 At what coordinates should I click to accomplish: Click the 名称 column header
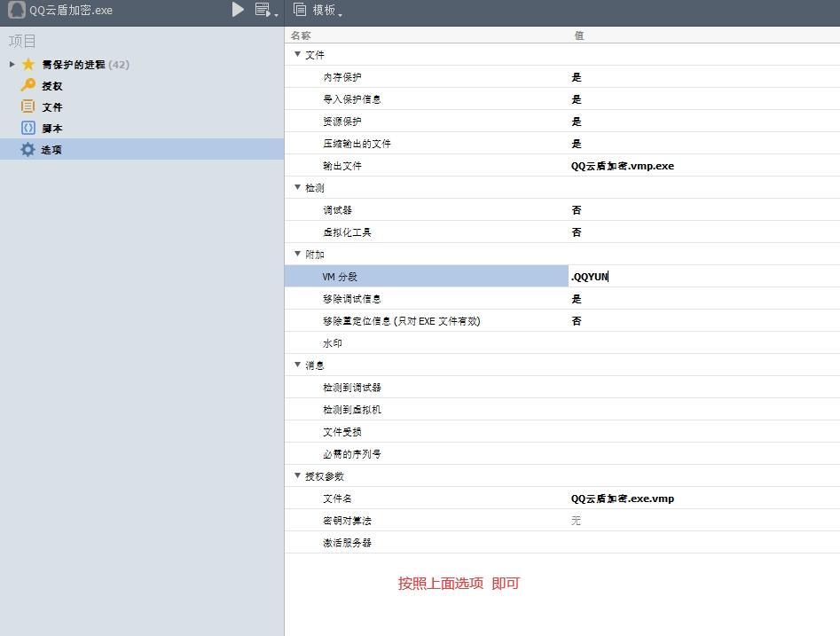301,35
